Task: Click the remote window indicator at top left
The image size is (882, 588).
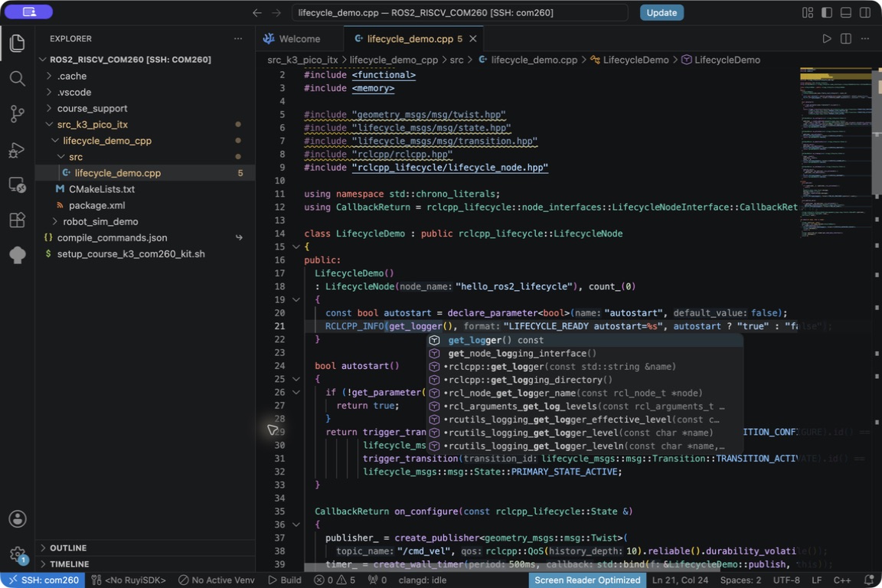Action: coord(28,11)
